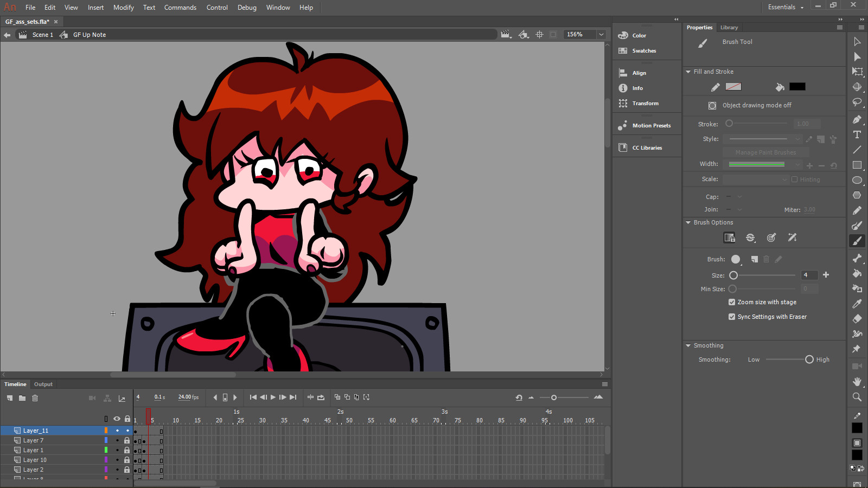Click the brush Size slider handle
868x488 pixels.
pyautogui.click(x=733, y=275)
